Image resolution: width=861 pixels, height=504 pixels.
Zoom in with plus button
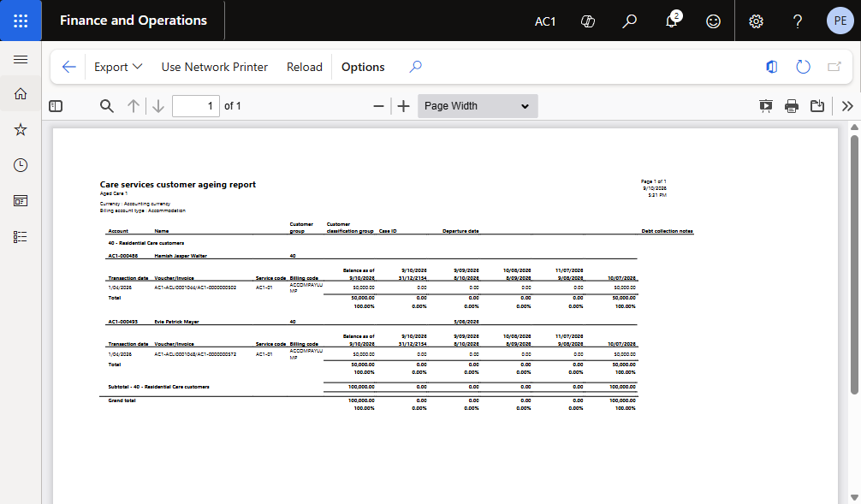point(404,106)
